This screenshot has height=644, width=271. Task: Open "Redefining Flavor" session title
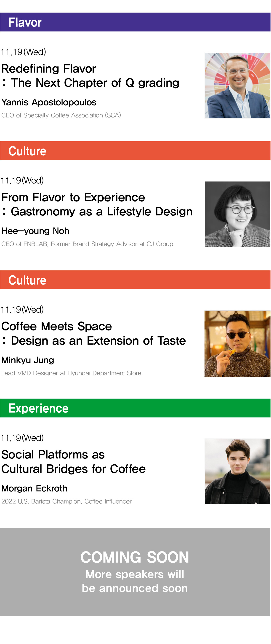point(90,76)
